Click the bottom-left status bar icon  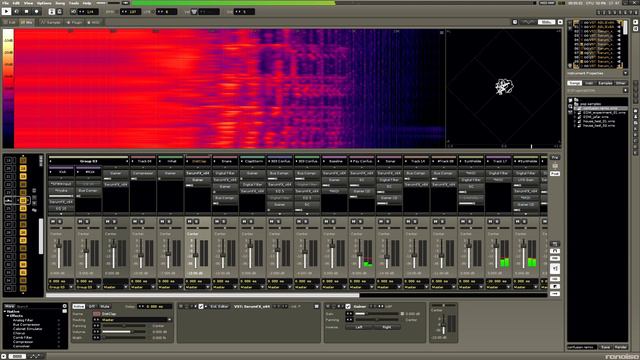tap(4, 356)
